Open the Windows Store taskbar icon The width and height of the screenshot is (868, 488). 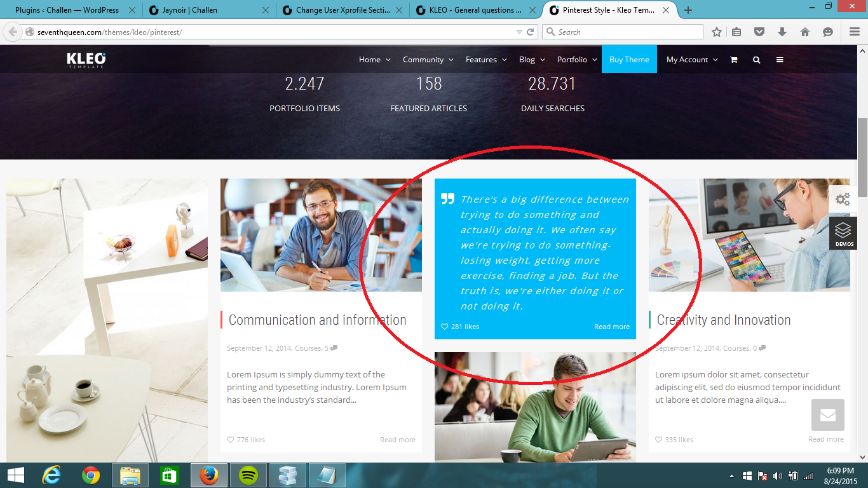pyautogui.click(x=170, y=475)
